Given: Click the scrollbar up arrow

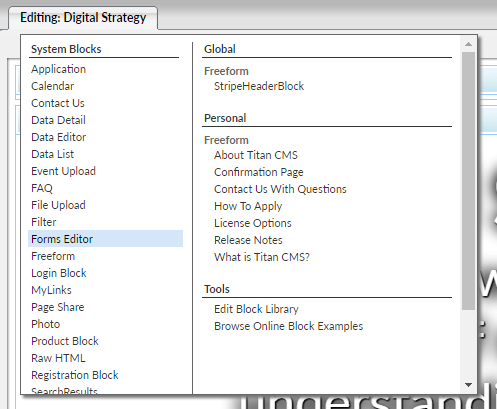Looking at the screenshot, I should (x=468, y=44).
